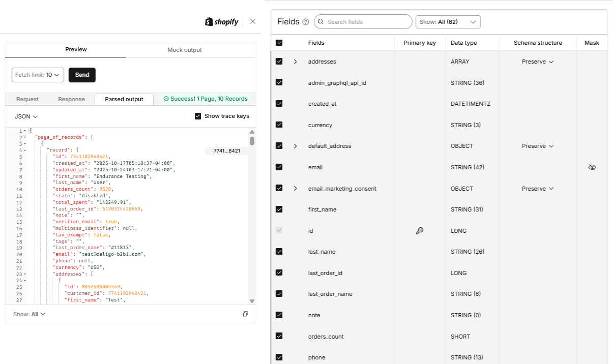Select the Parsed output tab
Image resolution: width=613 pixels, height=364 pixels.
click(x=124, y=99)
